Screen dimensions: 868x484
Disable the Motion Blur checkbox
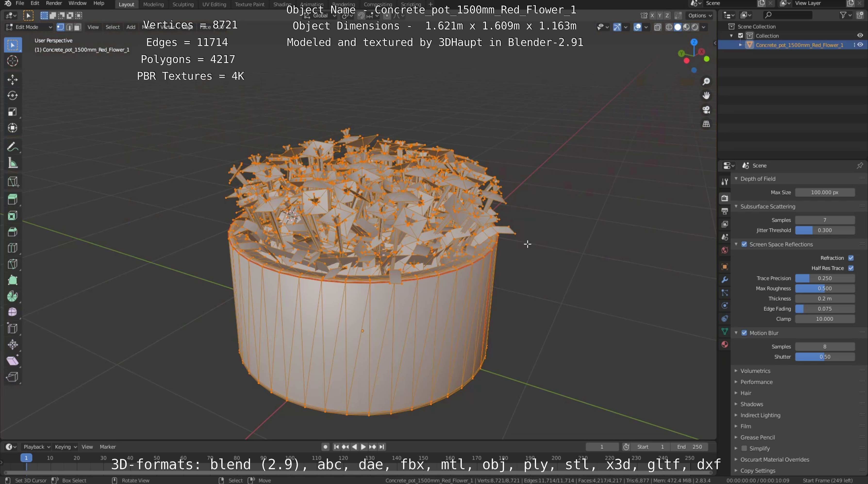coord(744,333)
